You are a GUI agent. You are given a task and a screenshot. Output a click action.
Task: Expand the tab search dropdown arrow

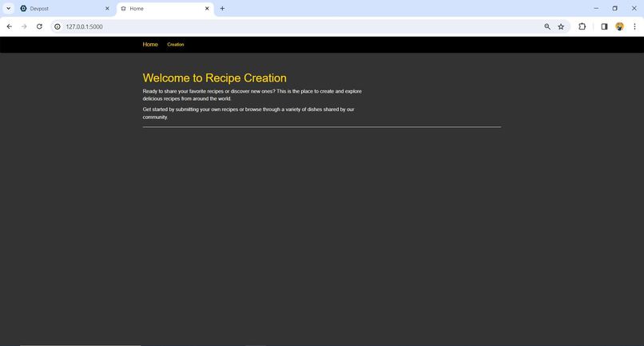coord(8,8)
